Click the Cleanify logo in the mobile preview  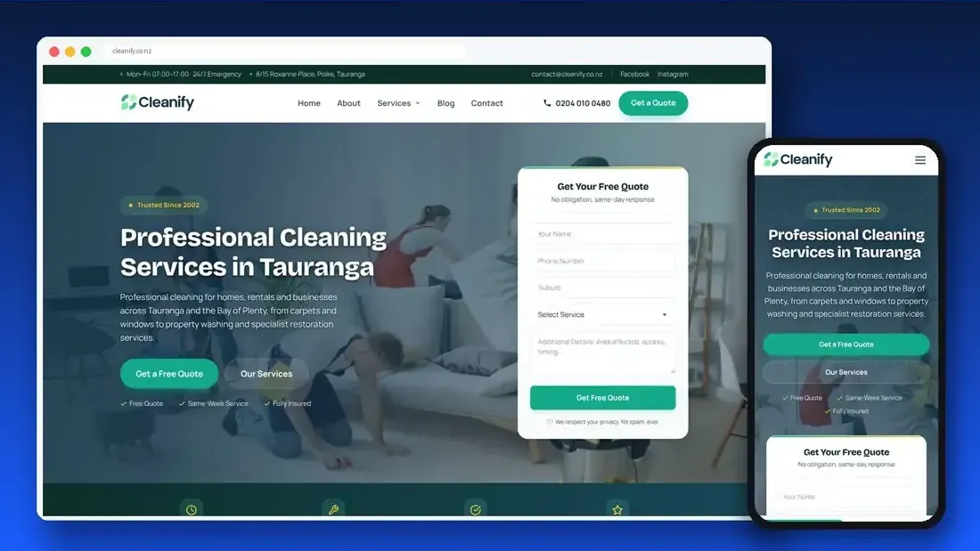click(x=798, y=159)
